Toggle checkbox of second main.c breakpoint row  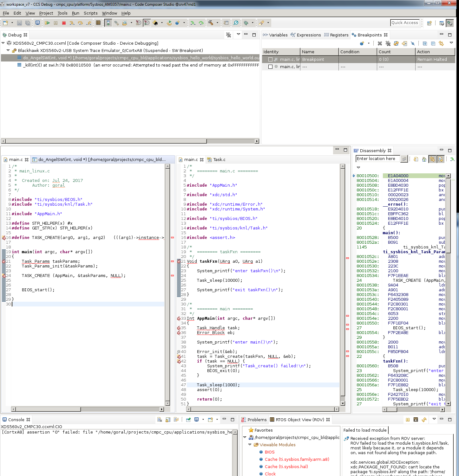(x=271, y=67)
